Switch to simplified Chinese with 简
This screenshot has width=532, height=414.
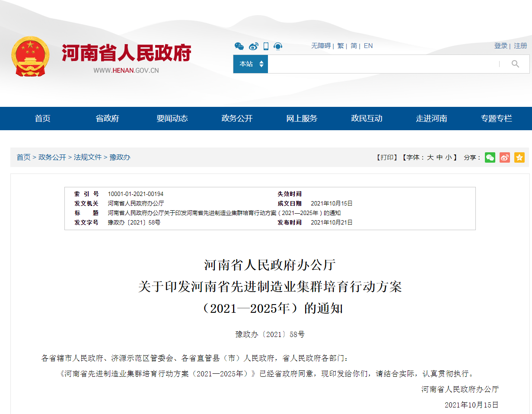tap(354, 46)
